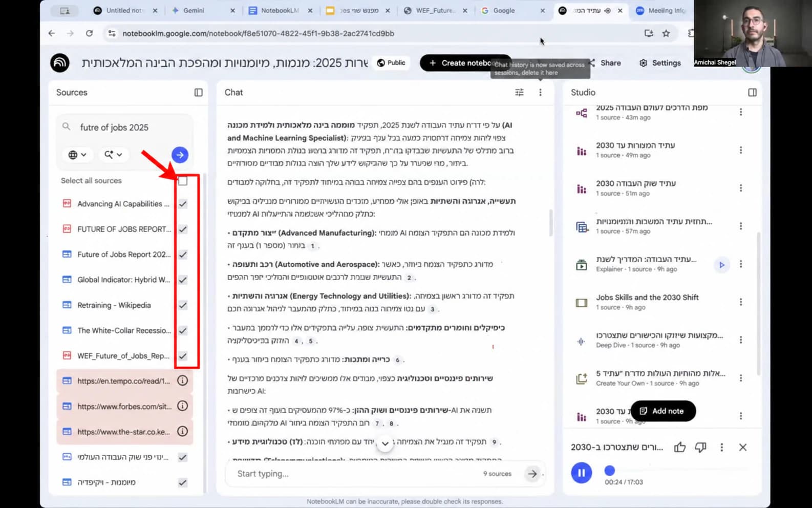The image size is (812, 508).
Task: Click the Add note button
Action: [x=663, y=411]
